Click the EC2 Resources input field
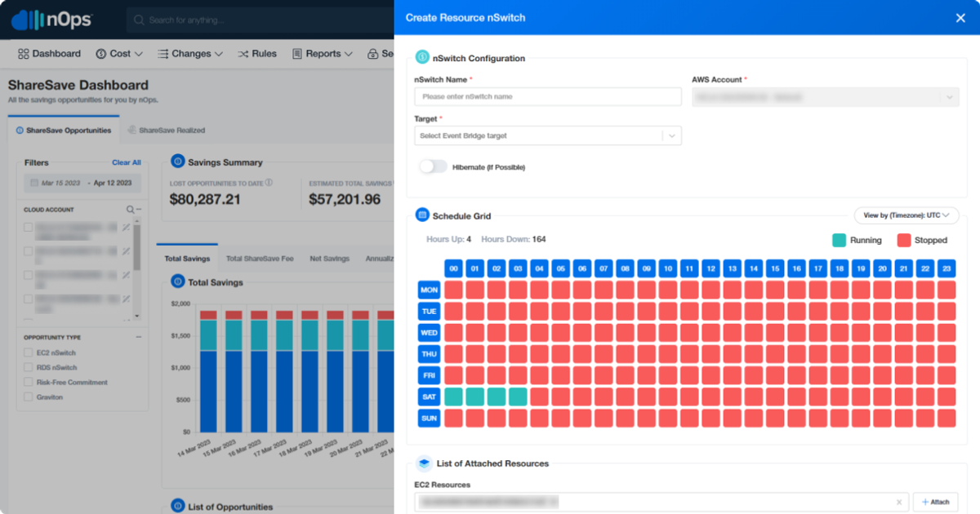This screenshot has width=980, height=514. [x=661, y=503]
